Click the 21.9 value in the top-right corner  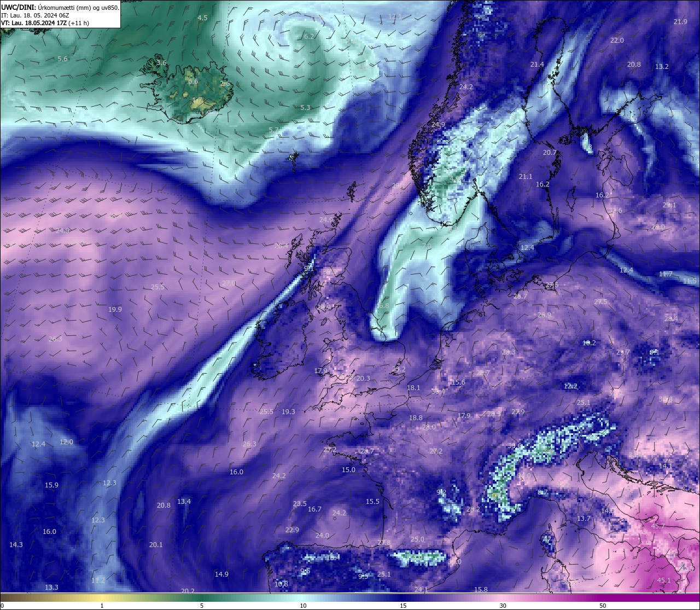(680, 22)
